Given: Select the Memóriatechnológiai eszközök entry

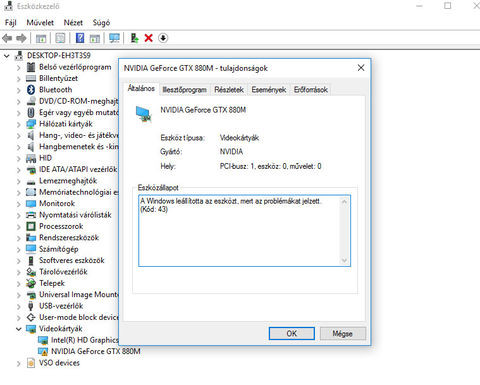Looking at the screenshot, I should coord(79,192).
